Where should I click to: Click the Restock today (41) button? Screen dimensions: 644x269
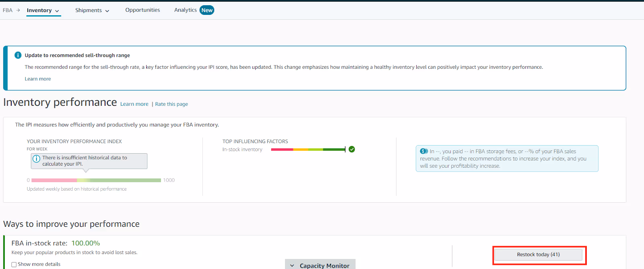coord(538,255)
